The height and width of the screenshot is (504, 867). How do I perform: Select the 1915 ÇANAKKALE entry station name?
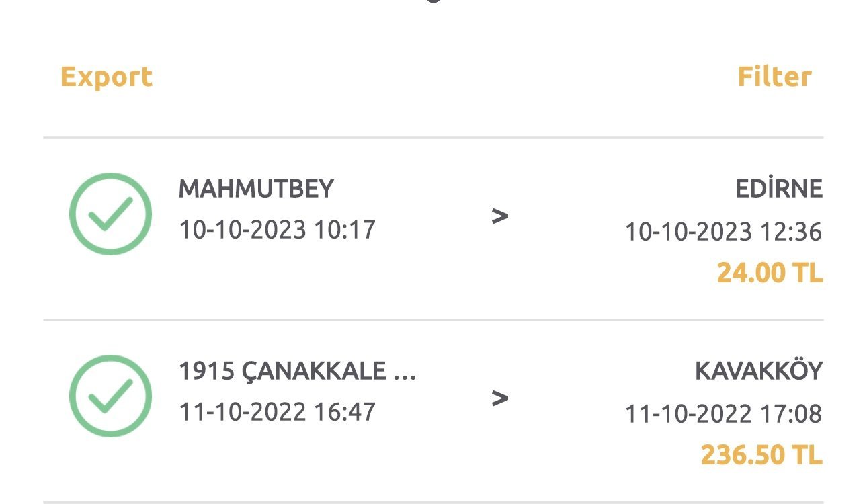point(282,371)
